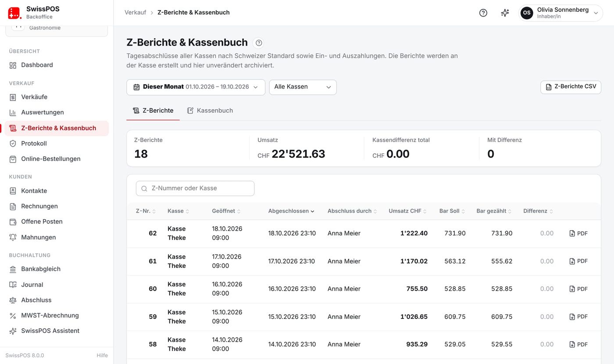Export with the Z-Berichte CSV button
Viewport: 614px width, 364px height.
click(x=571, y=87)
